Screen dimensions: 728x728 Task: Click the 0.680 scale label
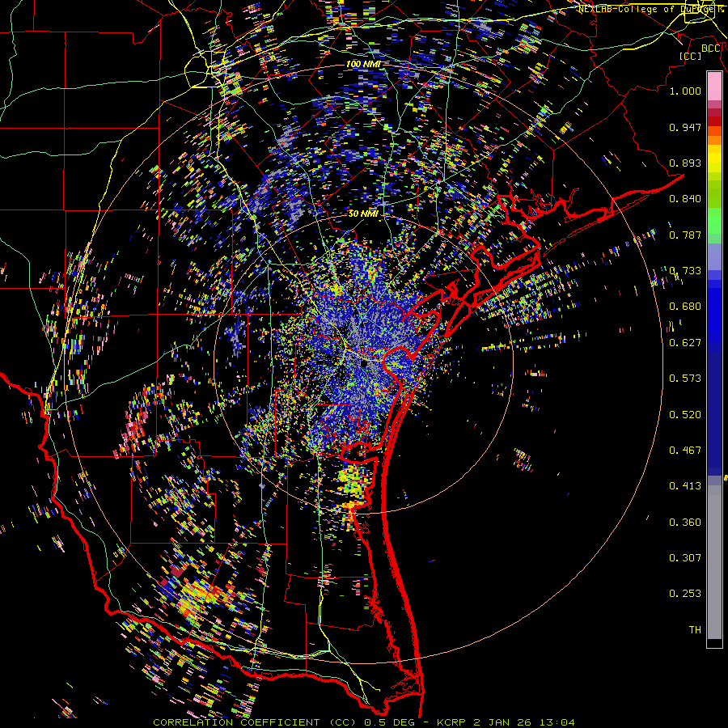coord(685,307)
